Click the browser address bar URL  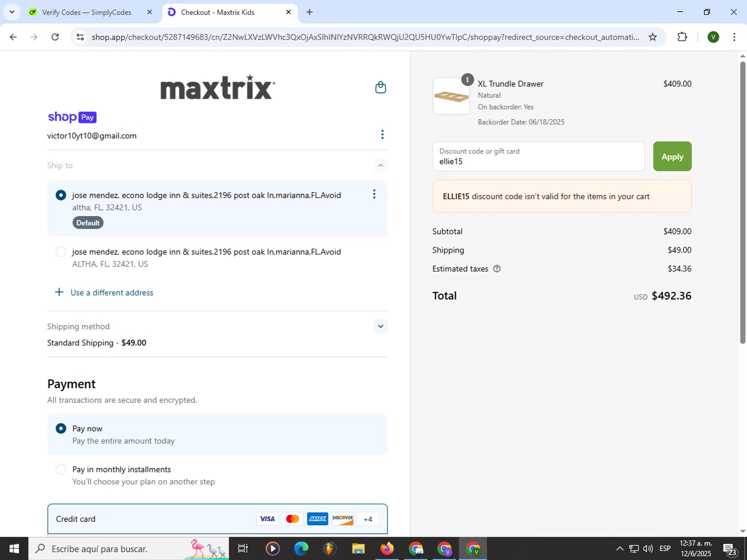pos(366,37)
